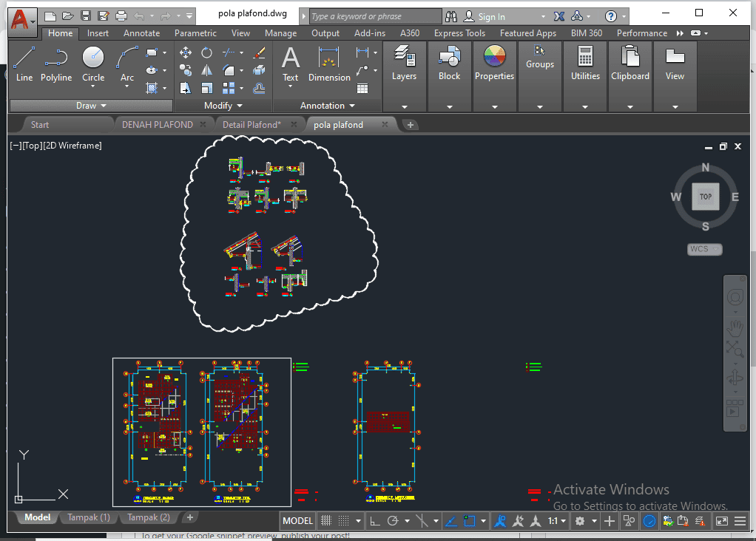Toggle snap mode dotted grid button
The width and height of the screenshot is (756, 541).
345,521
